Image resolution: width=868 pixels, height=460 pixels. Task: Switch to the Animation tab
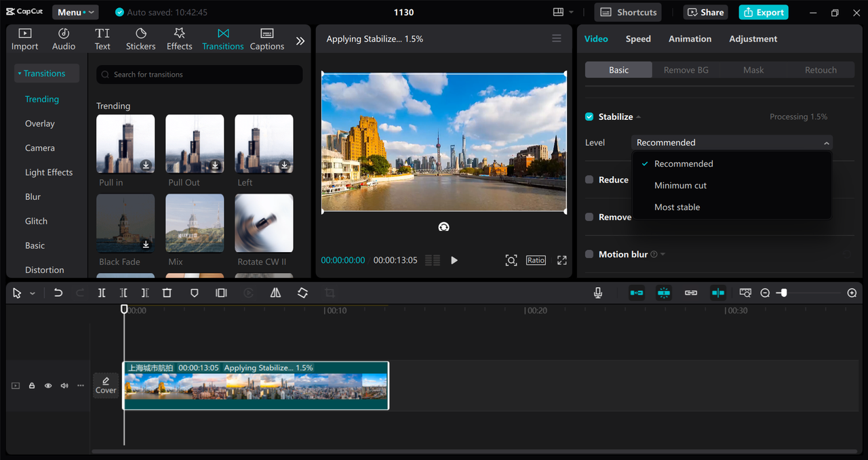690,39
